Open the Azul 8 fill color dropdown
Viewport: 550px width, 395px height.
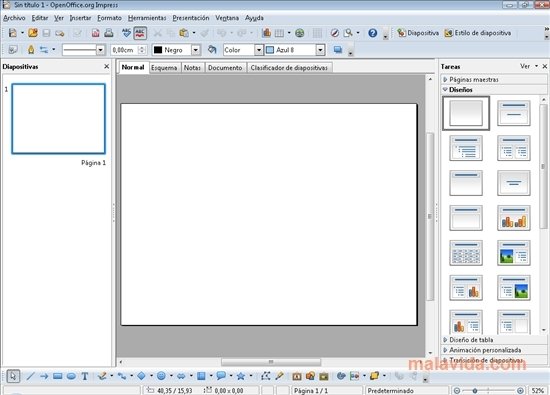click(320, 50)
